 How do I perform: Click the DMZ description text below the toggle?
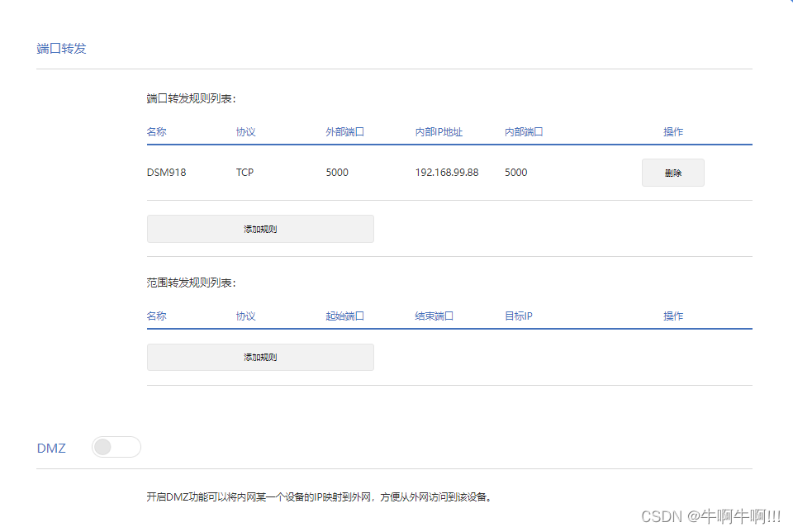(x=320, y=496)
